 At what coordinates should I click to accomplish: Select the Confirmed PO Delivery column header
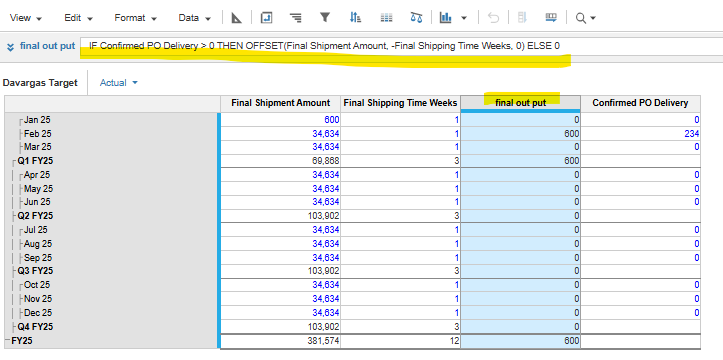(x=640, y=103)
